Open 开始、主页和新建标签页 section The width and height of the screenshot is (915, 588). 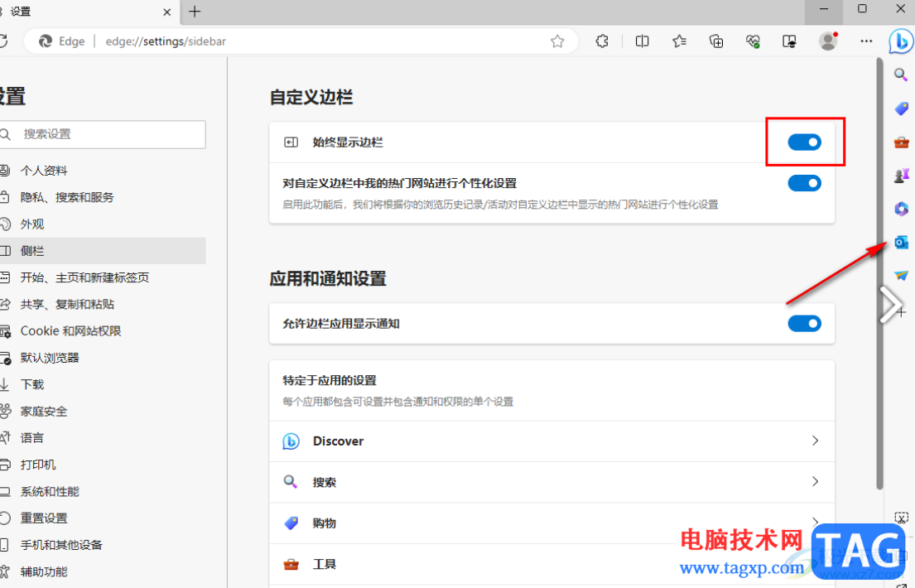tap(103, 277)
